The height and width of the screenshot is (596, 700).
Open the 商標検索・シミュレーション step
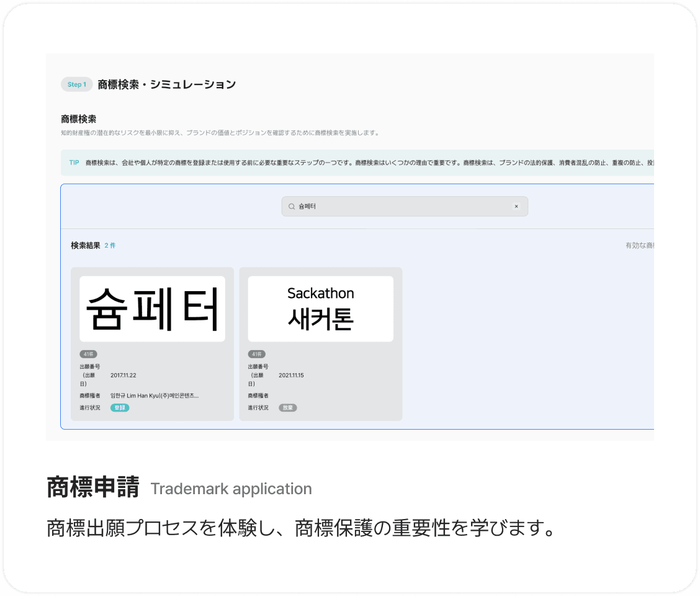166,84
